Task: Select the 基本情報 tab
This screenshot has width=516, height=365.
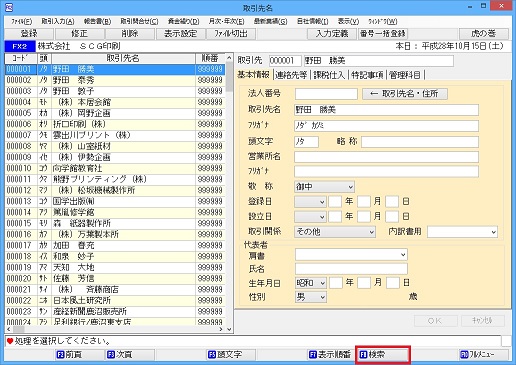Action: [254, 75]
